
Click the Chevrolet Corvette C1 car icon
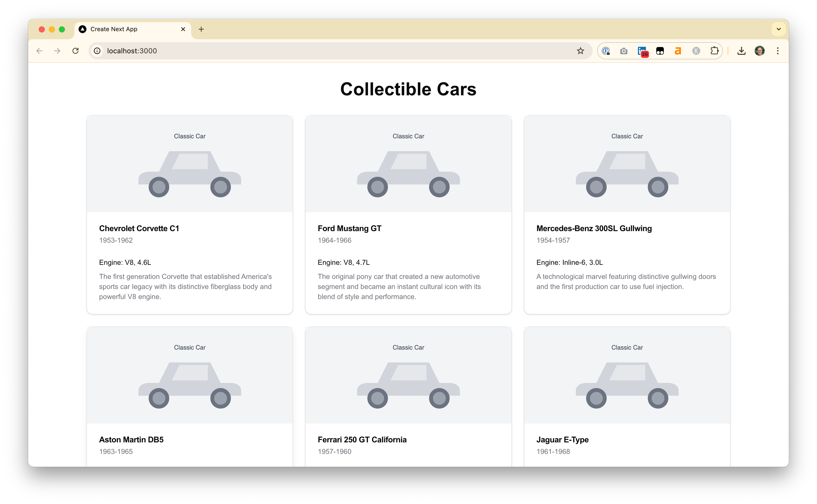click(190, 172)
